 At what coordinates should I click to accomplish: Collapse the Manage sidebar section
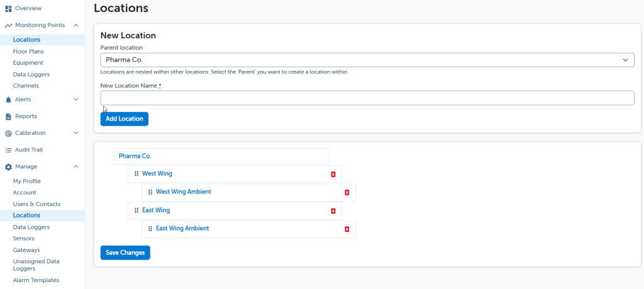(75, 166)
